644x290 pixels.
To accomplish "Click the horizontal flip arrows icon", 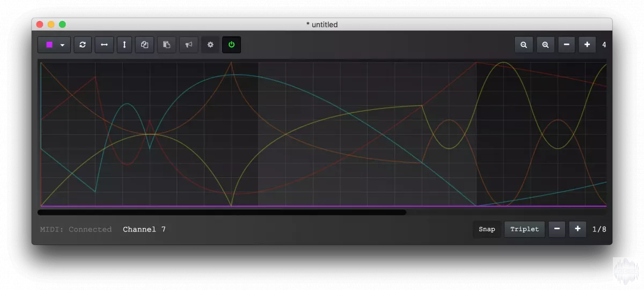I will click(104, 45).
